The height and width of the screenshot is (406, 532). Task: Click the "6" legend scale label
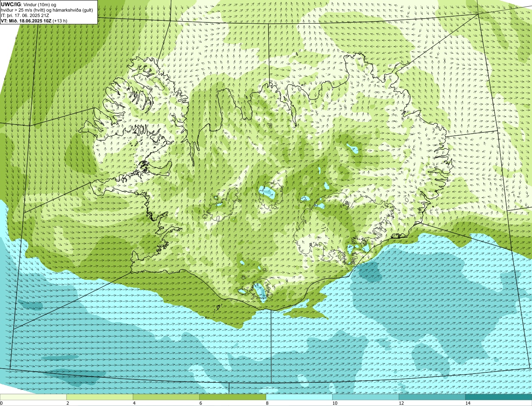[200, 403]
